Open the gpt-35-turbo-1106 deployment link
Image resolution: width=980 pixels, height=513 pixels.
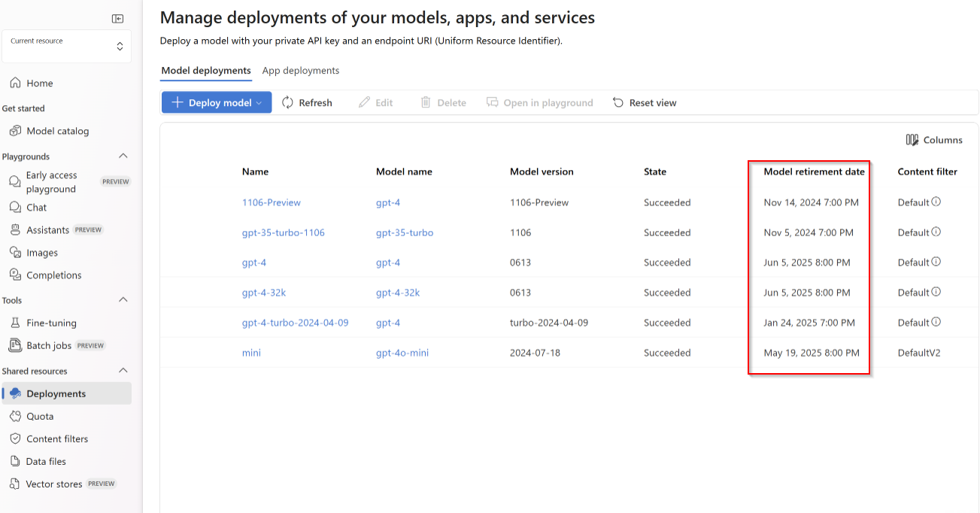click(x=284, y=232)
